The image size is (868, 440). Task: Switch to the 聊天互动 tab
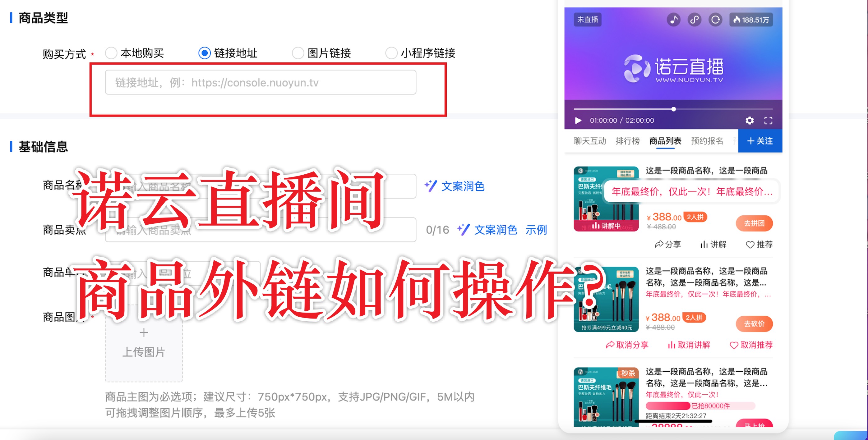point(590,140)
